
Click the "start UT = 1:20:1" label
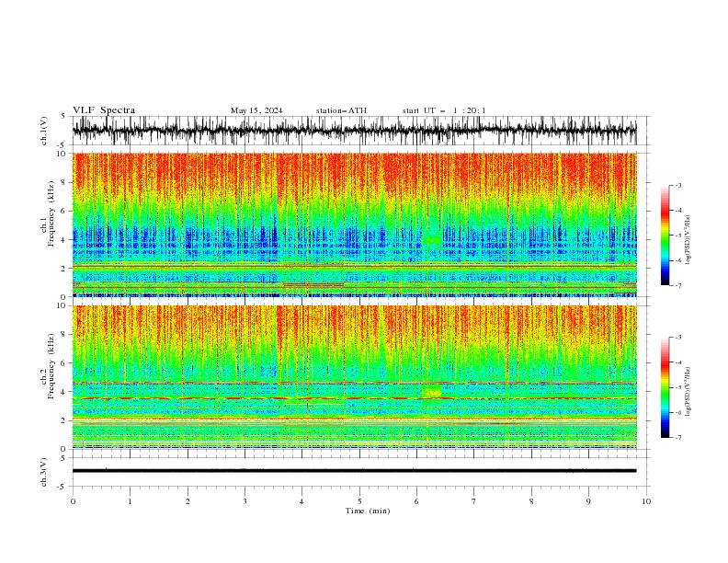(x=444, y=110)
